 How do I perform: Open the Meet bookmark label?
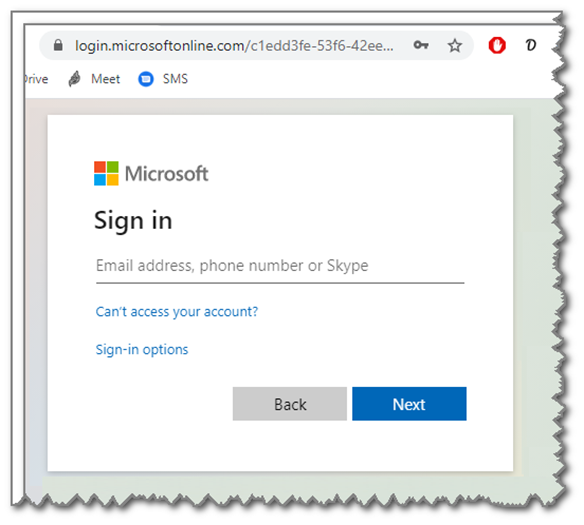click(x=105, y=79)
